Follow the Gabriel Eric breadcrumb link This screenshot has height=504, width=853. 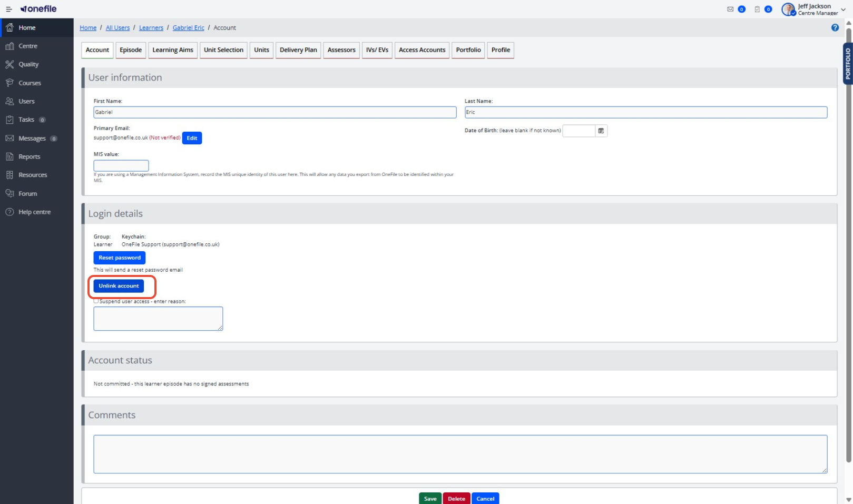[x=189, y=28]
